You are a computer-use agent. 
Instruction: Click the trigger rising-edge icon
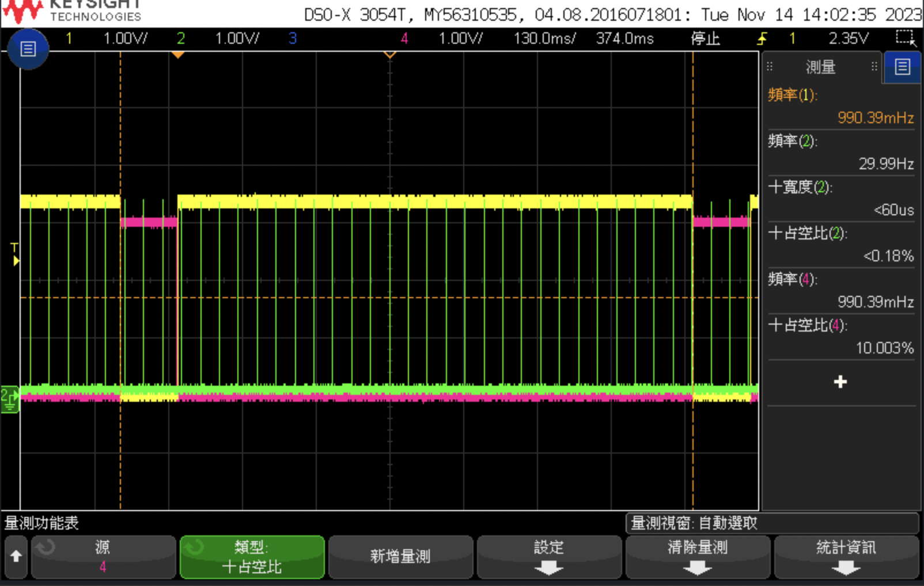[x=762, y=39]
